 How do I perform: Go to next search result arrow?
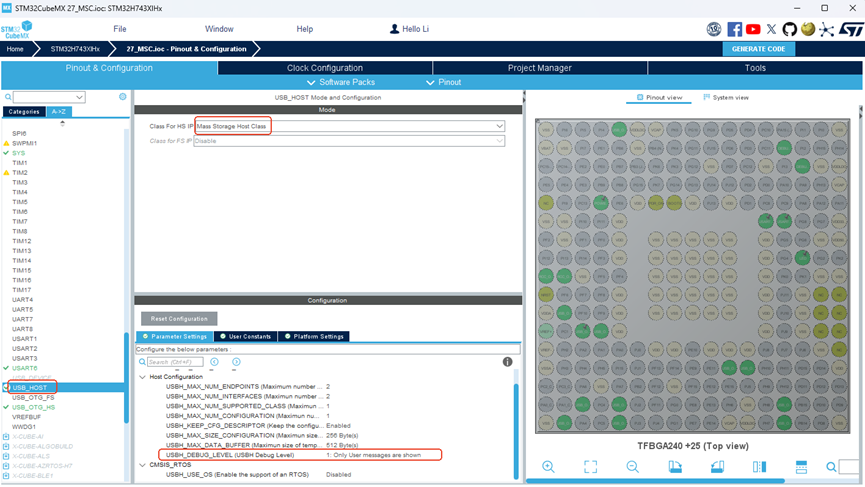coord(236,362)
